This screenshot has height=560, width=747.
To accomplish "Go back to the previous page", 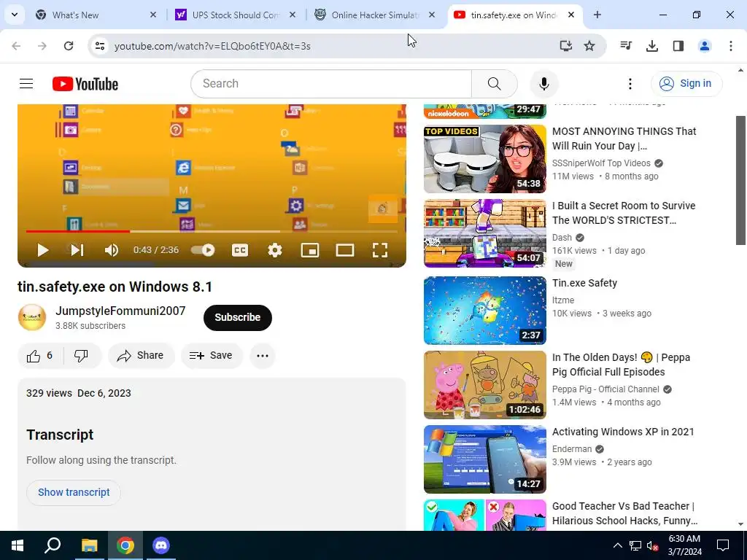I will [x=16, y=46].
